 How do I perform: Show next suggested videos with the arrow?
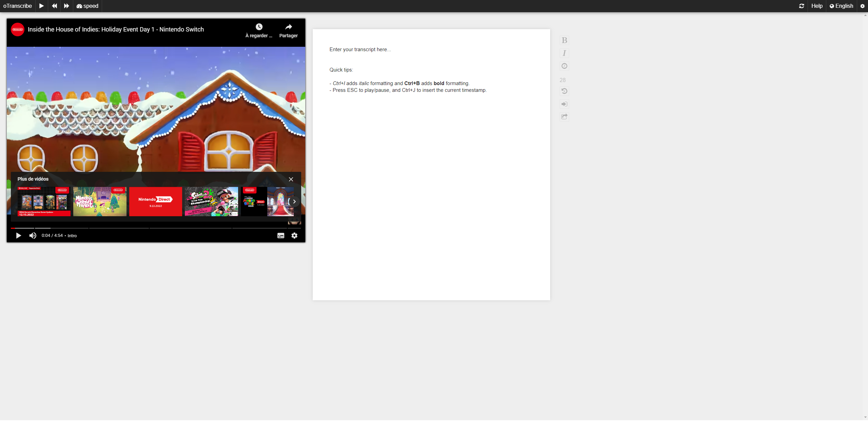(294, 201)
